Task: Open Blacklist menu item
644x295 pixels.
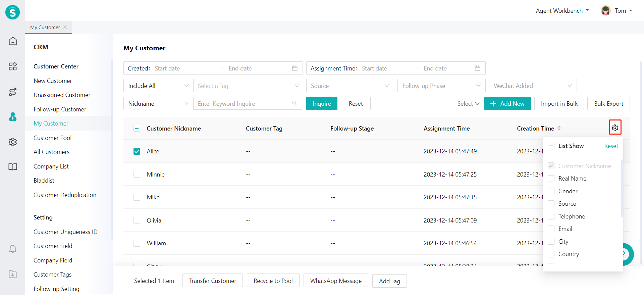Action: click(x=44, y=181)
